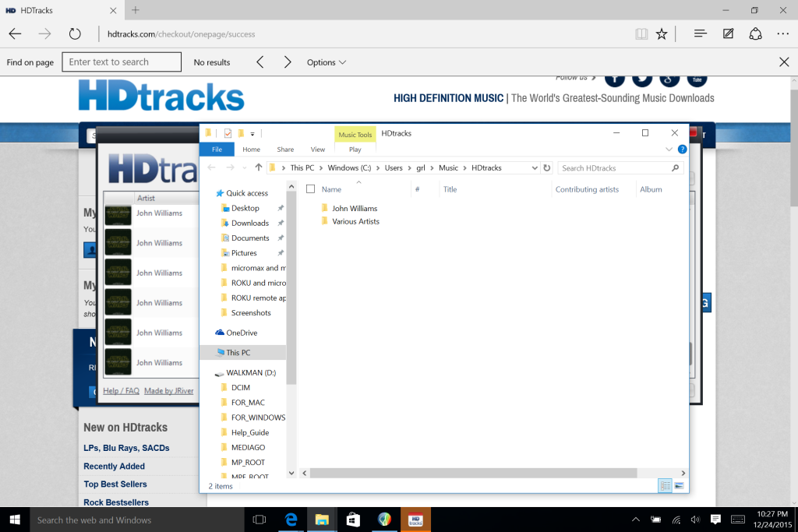The image size is (798, 532).
Task: Open the Home ribbon tab
Action: pyautogui.click(x=252, y=149)
